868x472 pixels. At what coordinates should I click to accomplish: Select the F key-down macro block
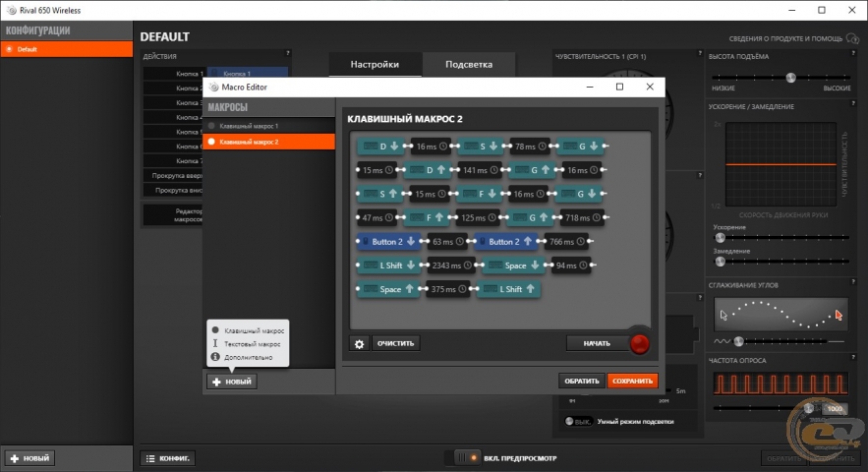click(x=480, y=194)
